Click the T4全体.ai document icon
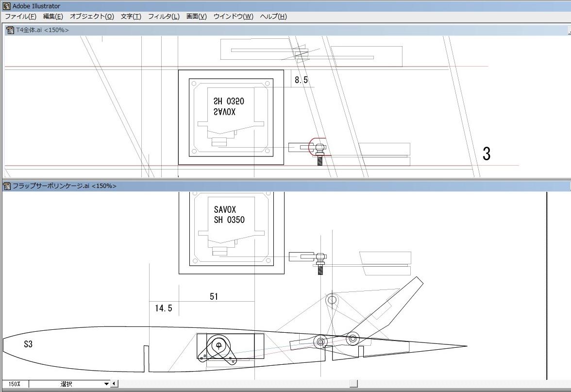This screenshot has height=392, width=571. [x=10, y=30]
